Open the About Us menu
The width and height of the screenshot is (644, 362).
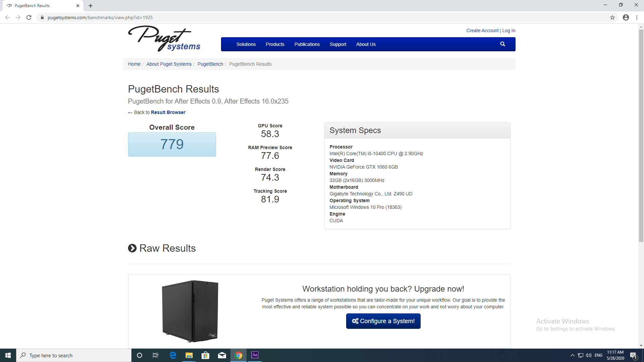point(366,44)
